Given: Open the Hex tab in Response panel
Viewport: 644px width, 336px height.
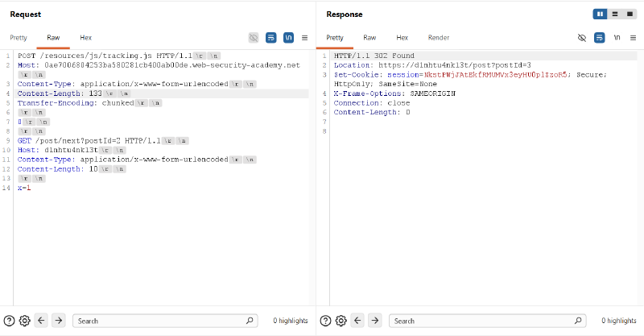Looking at the screenshot, I should 402,37.
